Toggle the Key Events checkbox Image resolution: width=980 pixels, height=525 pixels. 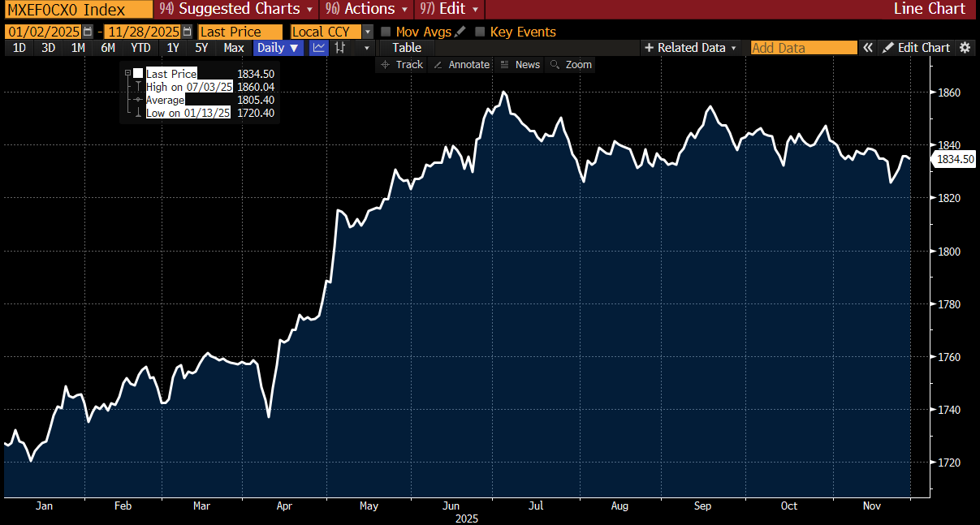(480, 32)
